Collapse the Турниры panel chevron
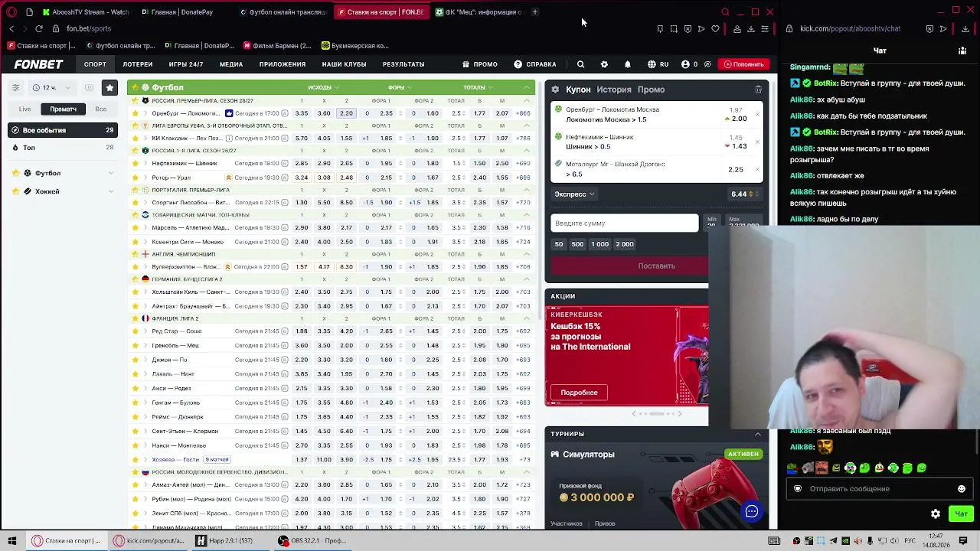The height and width of the screenshot is (551, 980). (758, 434)
